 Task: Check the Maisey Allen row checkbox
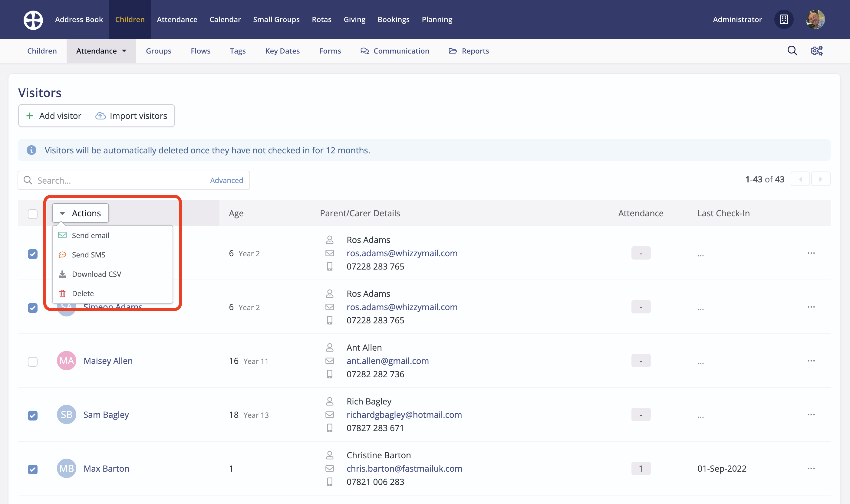(33, 361)
